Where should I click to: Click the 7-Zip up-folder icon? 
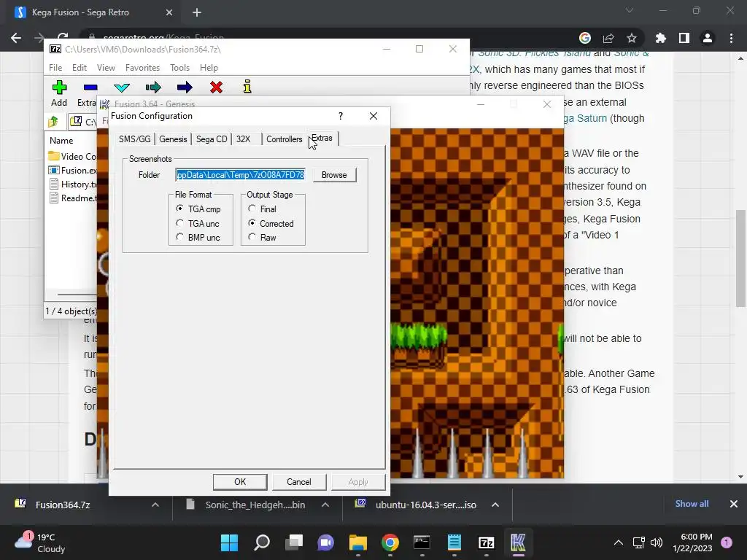(53, 122)
